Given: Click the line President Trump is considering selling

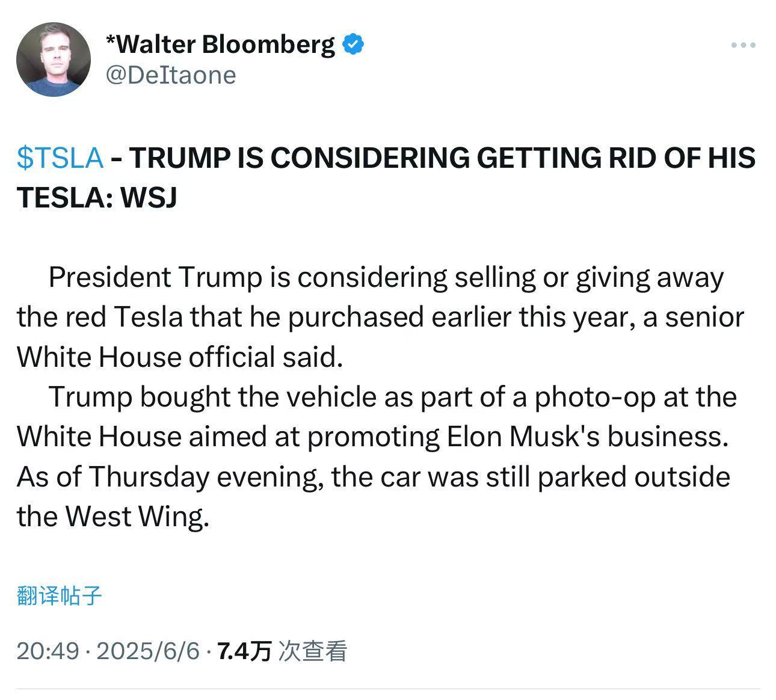Looking at the screenshot, I should point(386,278).
